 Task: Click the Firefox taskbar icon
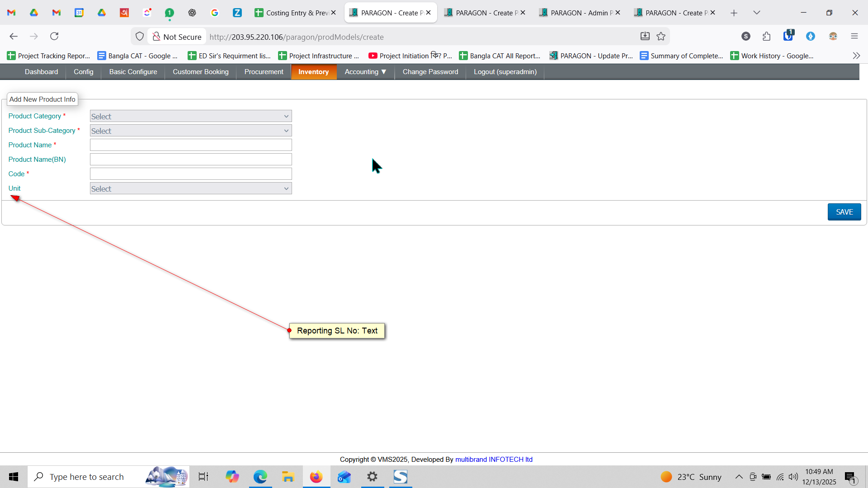pyautogui.click(x=316, y=477)
